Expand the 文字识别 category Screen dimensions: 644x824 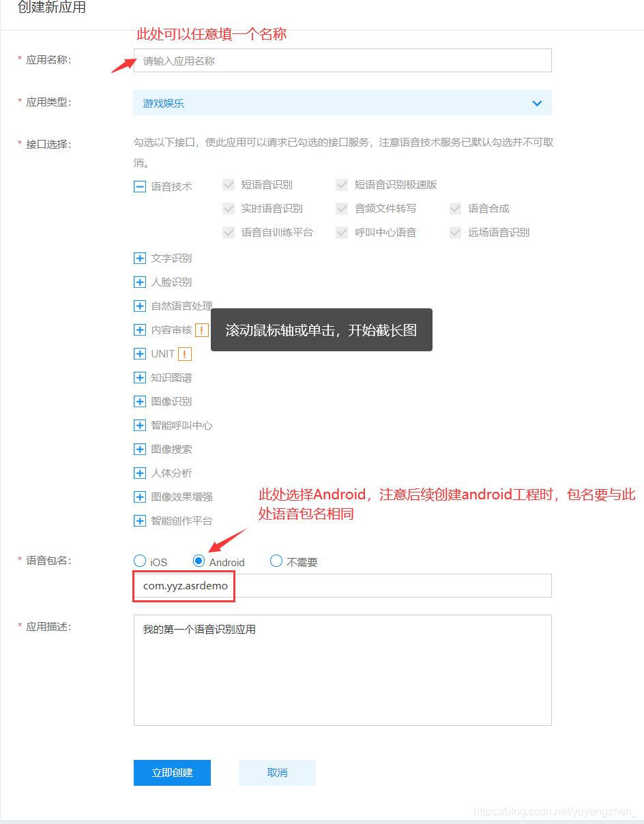(x=140, y=258)
